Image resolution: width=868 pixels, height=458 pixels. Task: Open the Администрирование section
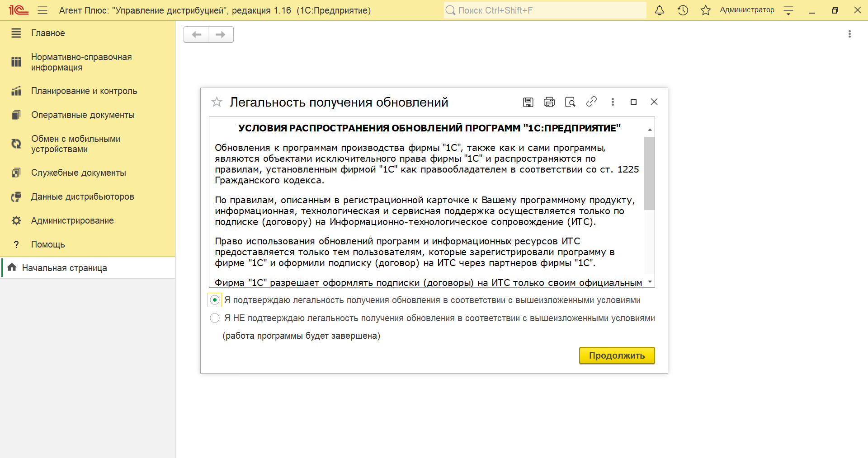pyautogui.click(x=88, y=220)
